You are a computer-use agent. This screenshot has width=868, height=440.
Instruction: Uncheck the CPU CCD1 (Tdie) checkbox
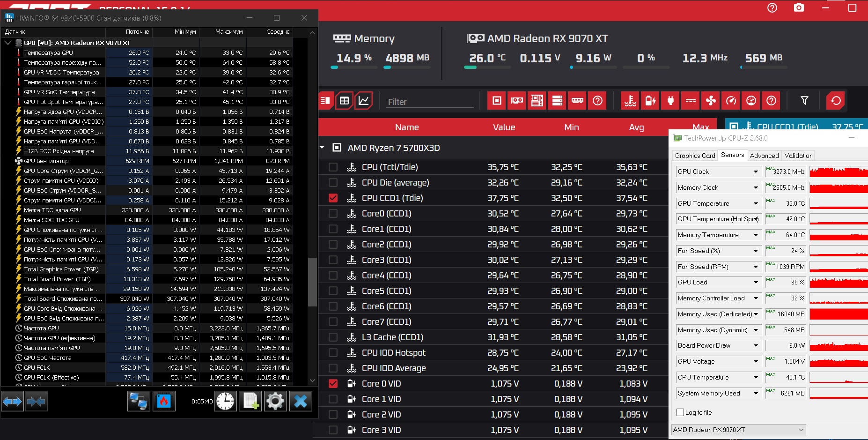(x=333, y=198)
